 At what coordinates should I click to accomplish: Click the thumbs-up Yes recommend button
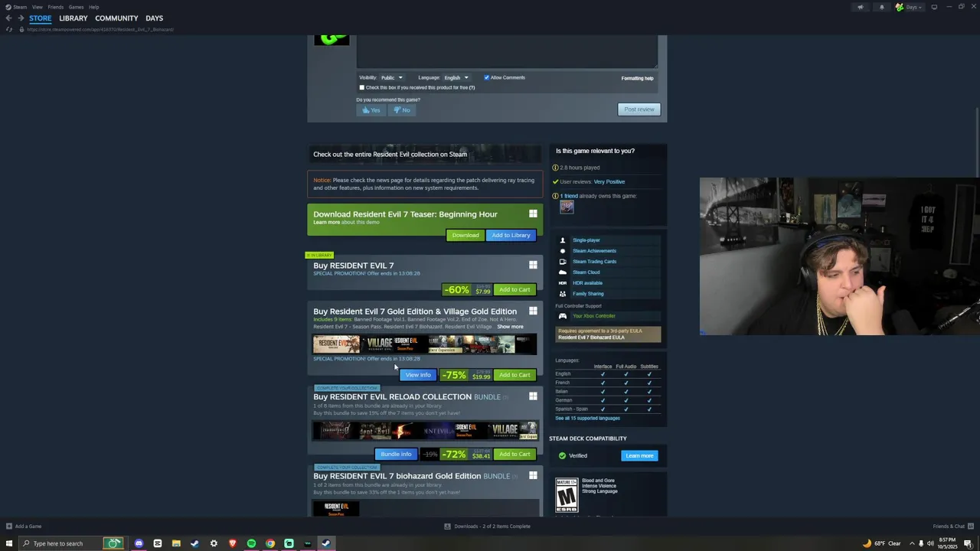click(371, 110)
